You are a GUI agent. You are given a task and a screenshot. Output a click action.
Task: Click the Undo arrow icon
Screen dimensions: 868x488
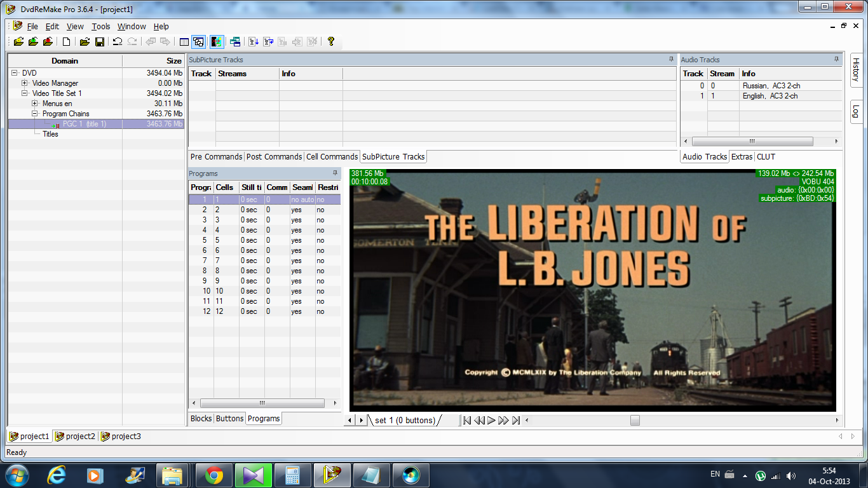click(x=118, y=42)
